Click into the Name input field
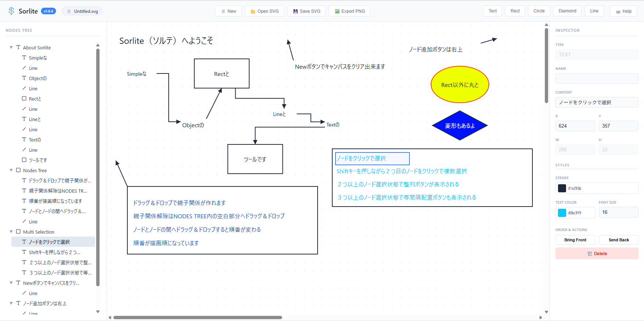This screenshot has width=644, height=321. point(597,78)
